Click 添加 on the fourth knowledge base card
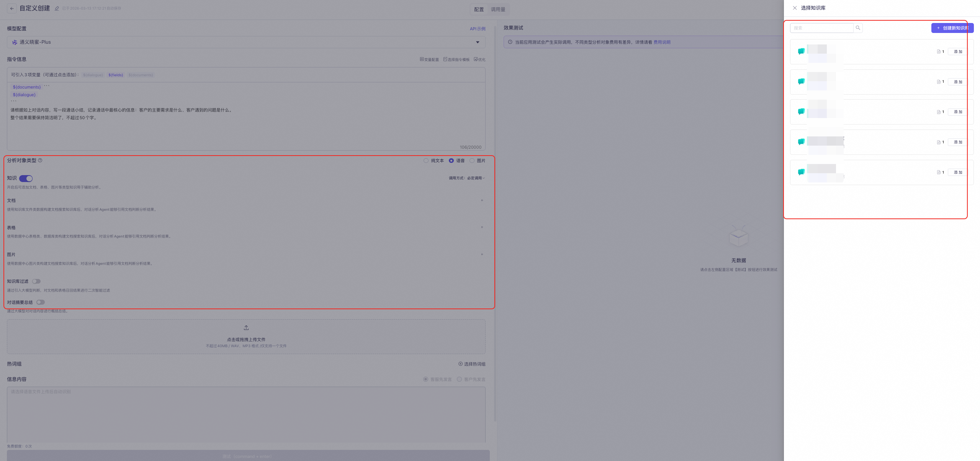 [x=958, y=142]
